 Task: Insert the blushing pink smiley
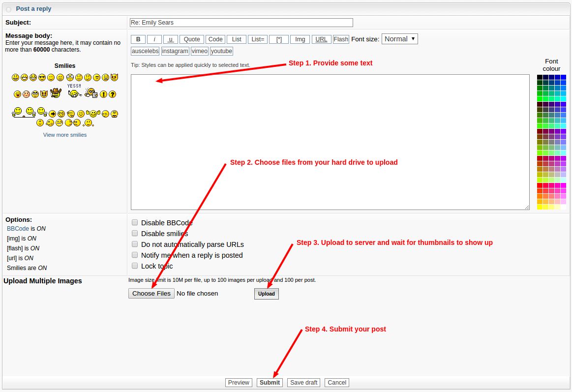point(26,94)
